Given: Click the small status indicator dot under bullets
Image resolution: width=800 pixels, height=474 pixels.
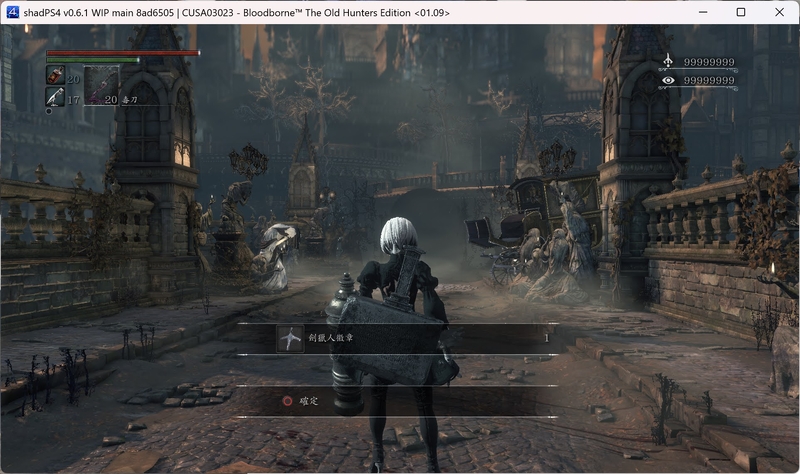Looking at the screenshot, I should (x=49, y=111).
